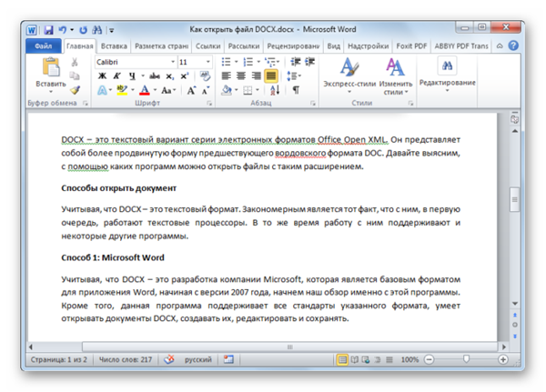
Task: Click the Borders grid icon
Action: click(x=248, y=91)
